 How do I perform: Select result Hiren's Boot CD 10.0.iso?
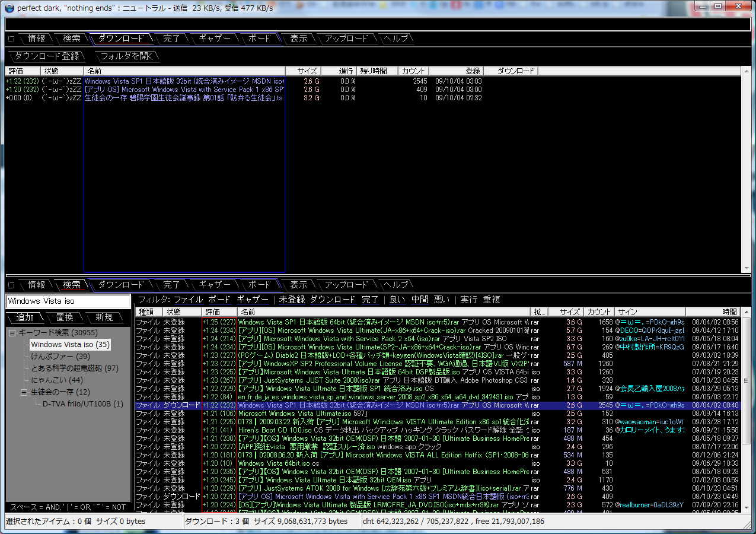438,430
